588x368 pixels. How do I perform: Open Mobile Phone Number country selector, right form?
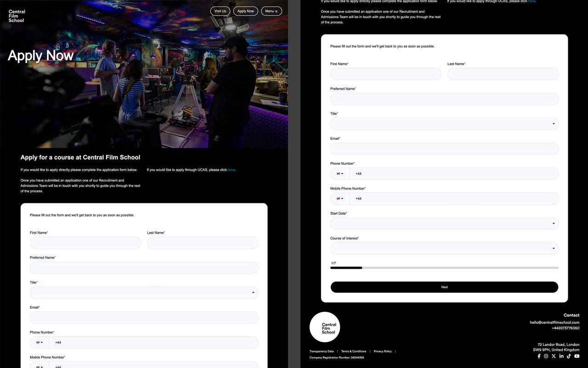pyautogui.click(x=340, y=199)
